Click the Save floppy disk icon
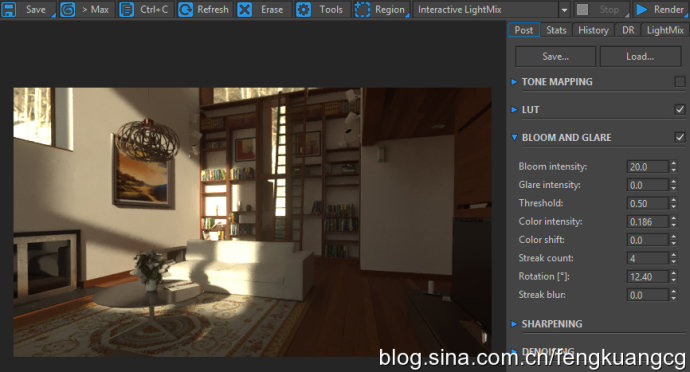This screenshot has height=372, width=690. [8, 9]
